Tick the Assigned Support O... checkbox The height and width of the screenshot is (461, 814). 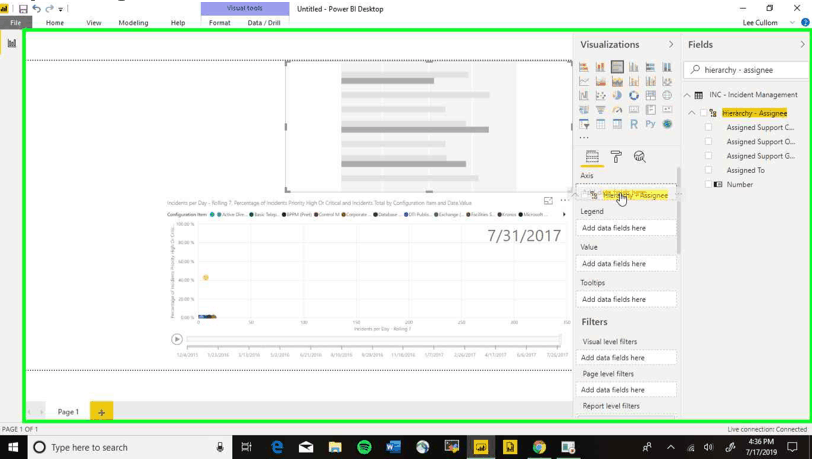(x=709, y=142)
